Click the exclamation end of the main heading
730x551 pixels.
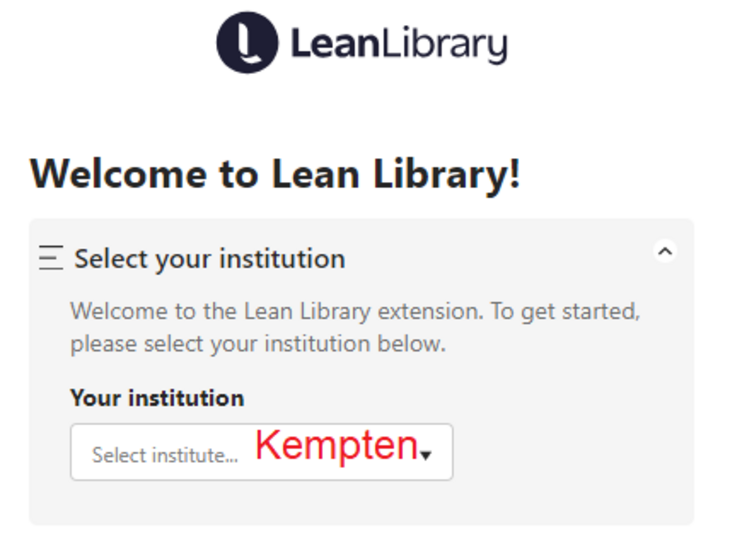(513, 174)
